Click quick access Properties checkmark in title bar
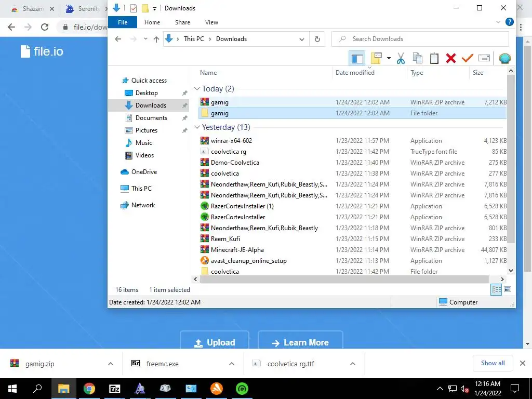This screenshot has height=399, width=532. tap(134, 8)
